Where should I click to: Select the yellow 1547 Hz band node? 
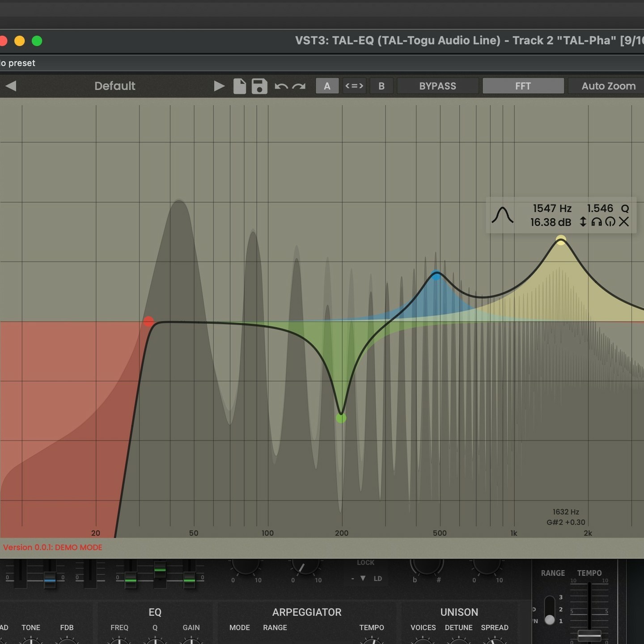tap(561, 240)
